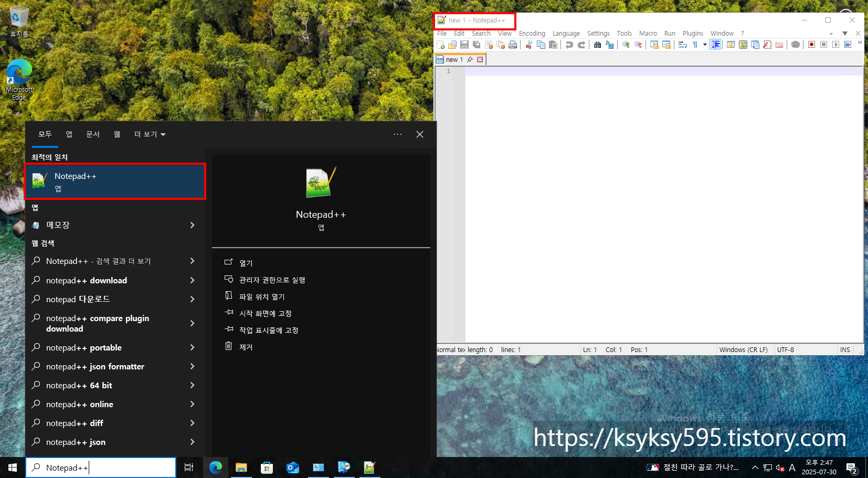Viewport: 868px width, 478px height.
Task: Click the Stop Recording macro icon
Action: (823, 45)
